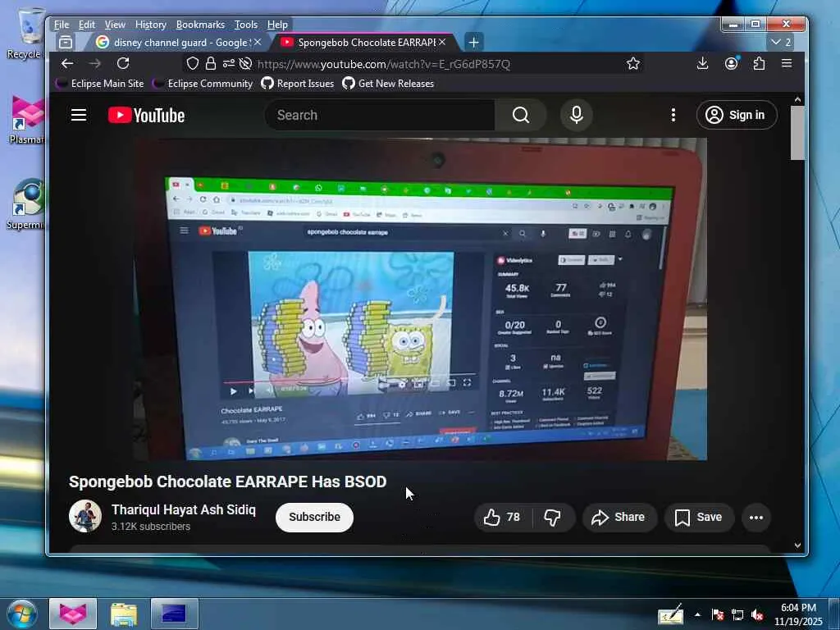The height and width of the screenshot is (630, 840).
Task: Open Eclipse Main Site bookmark
Action: point(100,84)
